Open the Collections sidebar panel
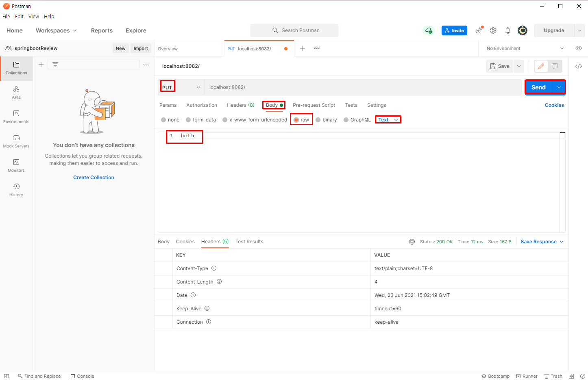The image size is (588, 381). (x=16, y=68)
